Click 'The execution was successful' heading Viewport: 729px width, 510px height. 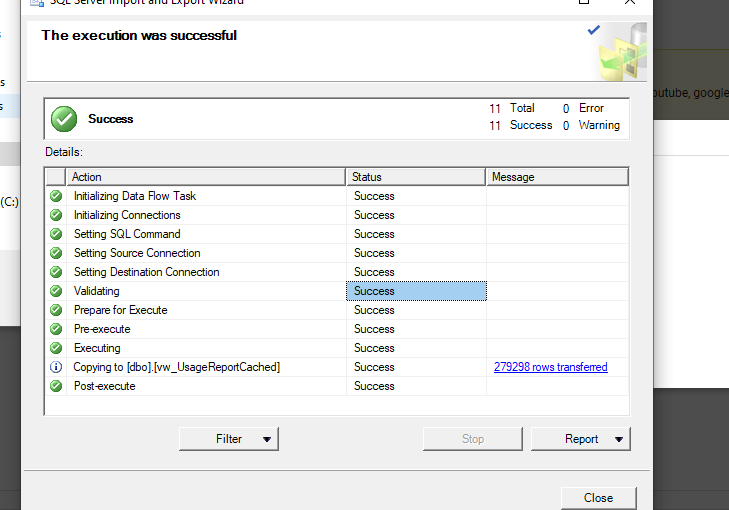139,35
